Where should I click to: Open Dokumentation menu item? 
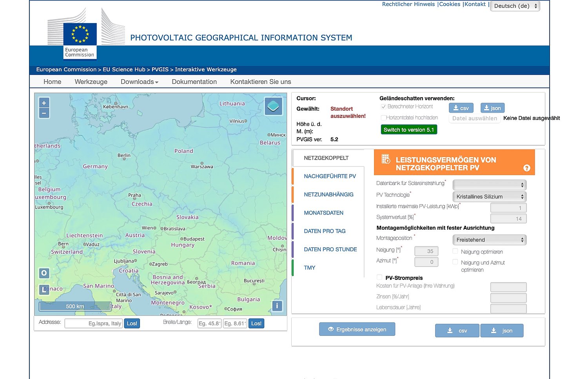(x=194, y=82)
